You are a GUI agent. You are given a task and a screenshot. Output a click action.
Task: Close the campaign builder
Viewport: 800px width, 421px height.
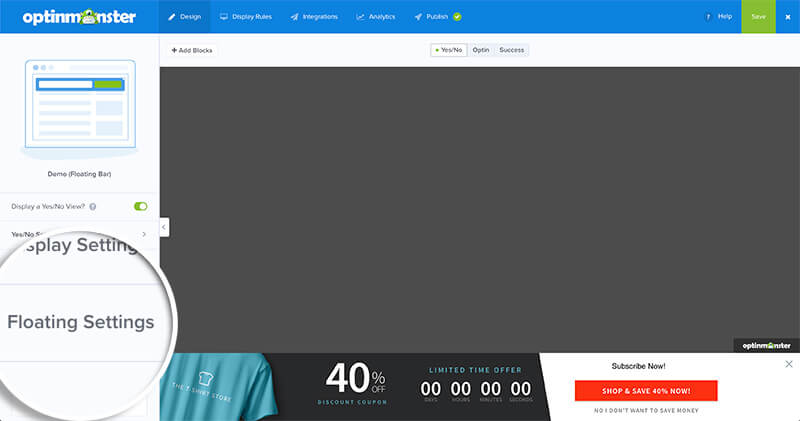(788, 17)
